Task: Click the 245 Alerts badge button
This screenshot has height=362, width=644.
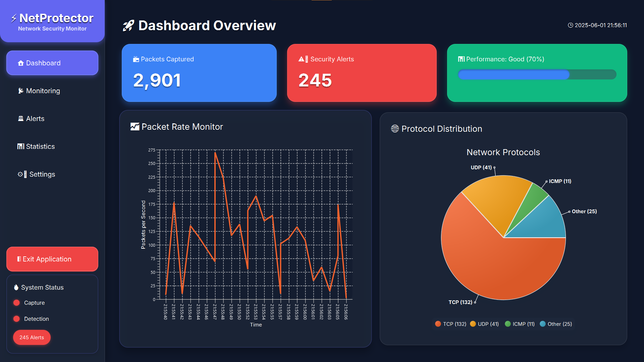Action: [x=32, y=337]
